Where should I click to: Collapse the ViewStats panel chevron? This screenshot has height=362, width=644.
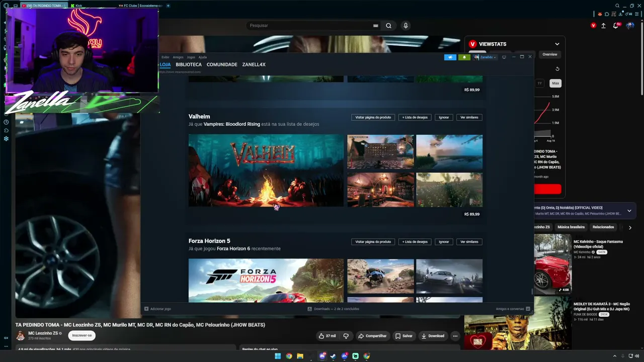tap(557, 44)
